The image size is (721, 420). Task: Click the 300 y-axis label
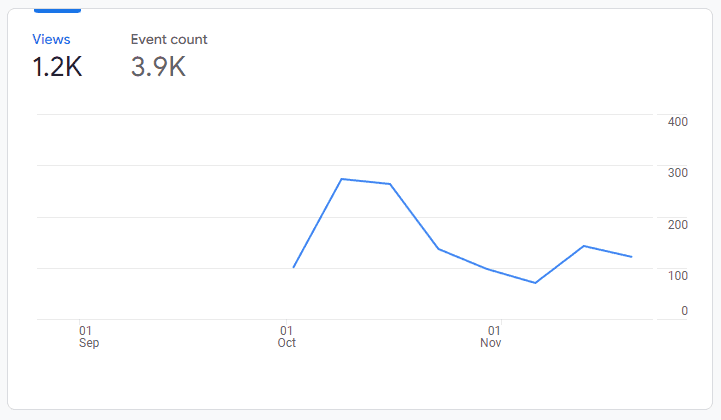(x=678, y=173)
